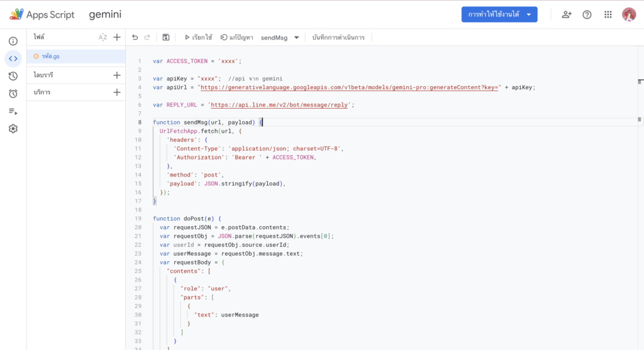This screenshot has height=350, width=644.
Task: Click the ไฟล์ files section header
Action: pos(39,37)
